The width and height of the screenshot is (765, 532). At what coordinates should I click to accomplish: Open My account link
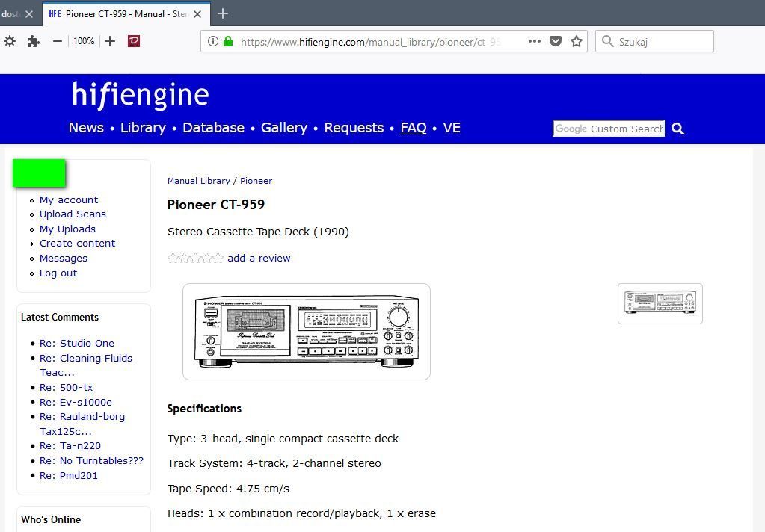click(x=69, y=200)
